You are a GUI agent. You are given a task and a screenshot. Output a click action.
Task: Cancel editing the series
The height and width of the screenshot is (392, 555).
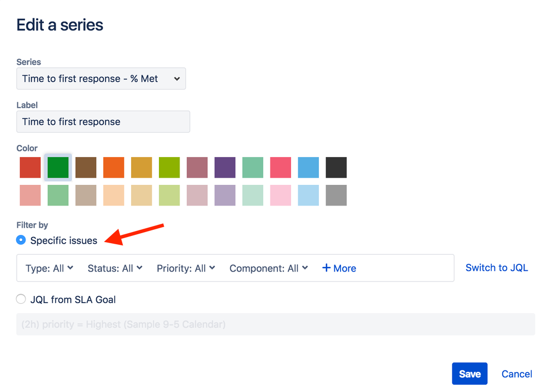pos(516,374)
